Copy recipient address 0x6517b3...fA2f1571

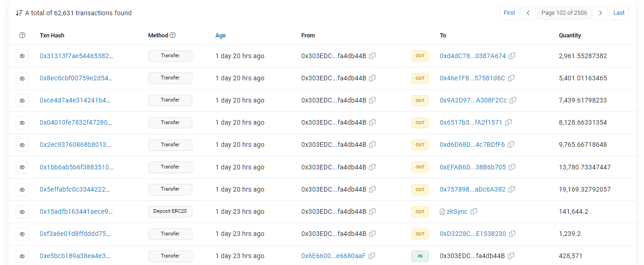[x=509, y=122]
